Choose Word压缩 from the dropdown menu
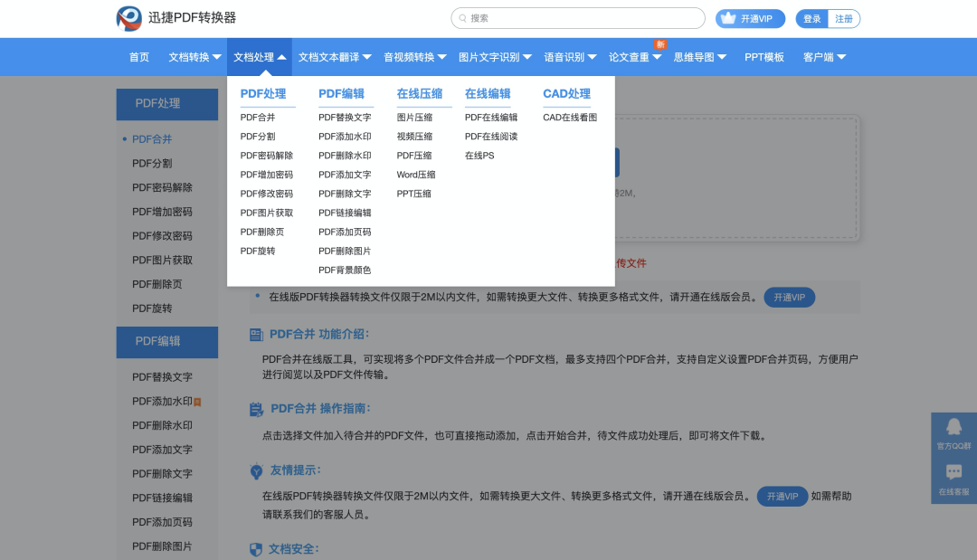Screen dimensions: 977x560 tap(416, 175)
